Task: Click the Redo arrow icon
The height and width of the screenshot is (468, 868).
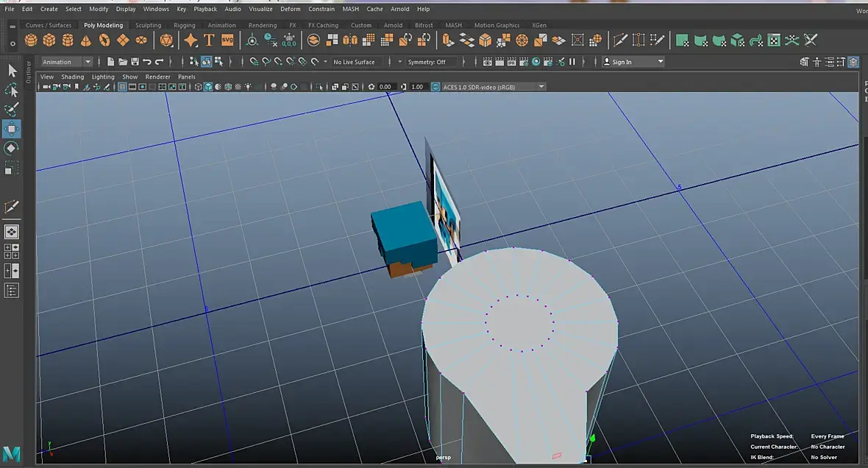Action: point(160,62)
